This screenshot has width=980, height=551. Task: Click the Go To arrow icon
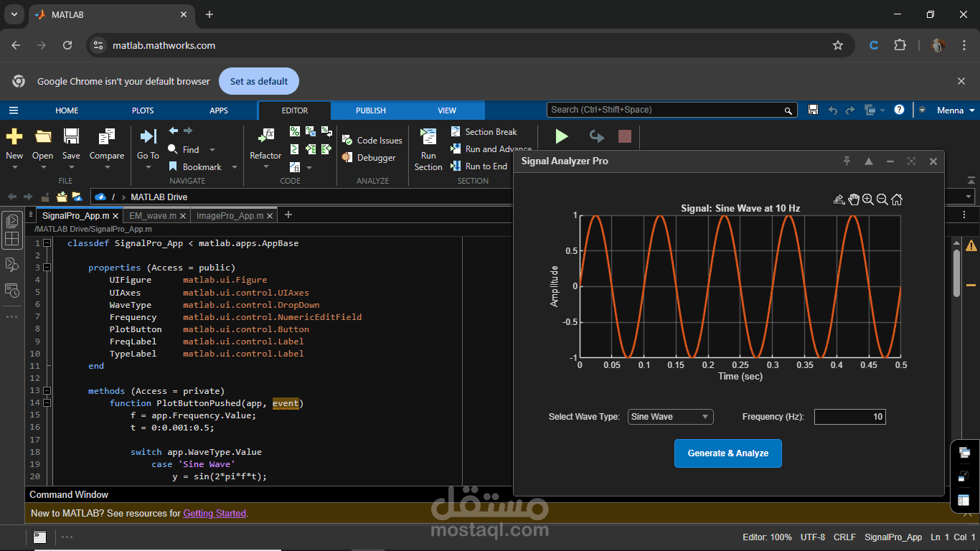[148, 136]
